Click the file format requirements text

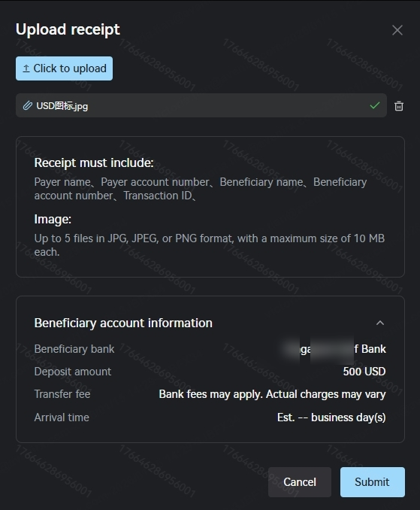tap(210, 245)
